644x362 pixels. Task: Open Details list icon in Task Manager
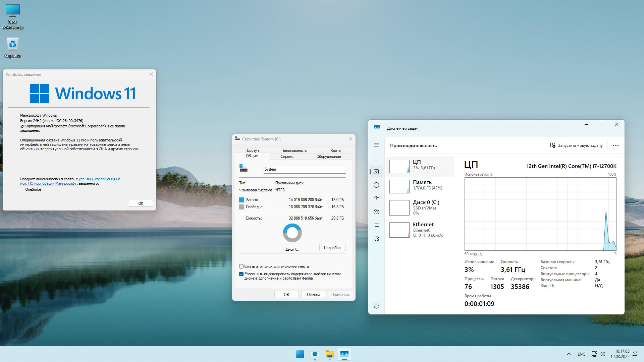tap(376, 225)
